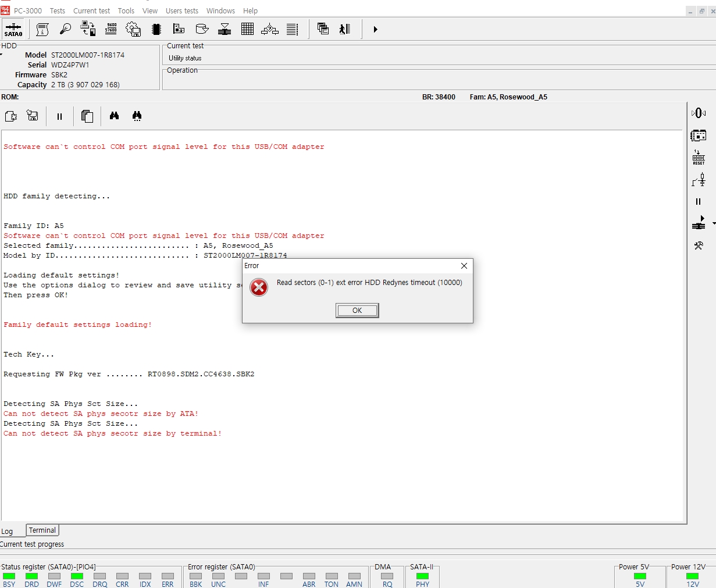This screenshot has width=716, height=588.
Task: Click the gear with floppy settings icon
Action: (x=133, y=29)
